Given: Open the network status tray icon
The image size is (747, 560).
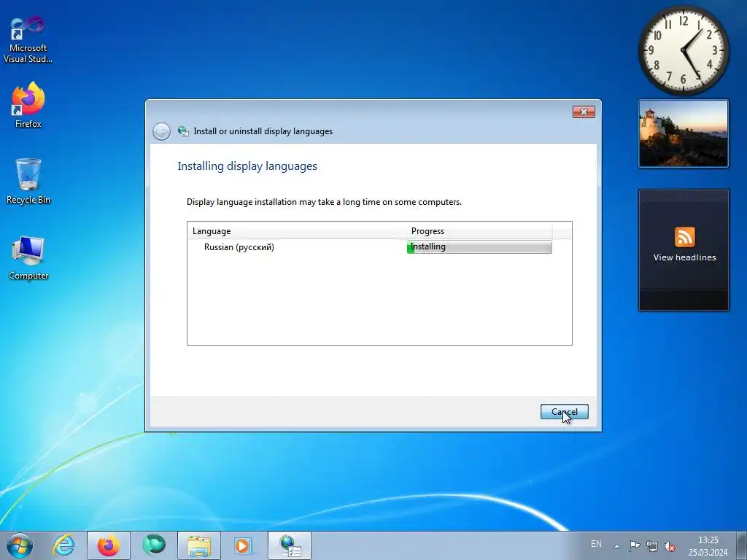Looking at the screenshot, I should (x=651, y=546).
